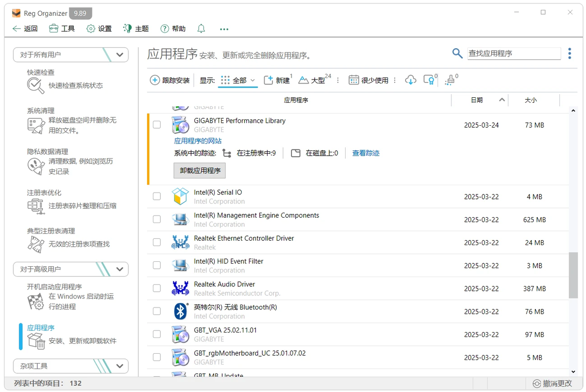
Task: Open 注册表优化 registry optimization tool
Action: tap(71, 202)
